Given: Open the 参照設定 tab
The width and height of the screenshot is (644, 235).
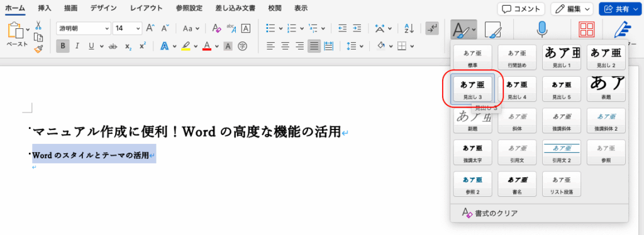Looking at the screenshot, I should (x=189, y=8).
